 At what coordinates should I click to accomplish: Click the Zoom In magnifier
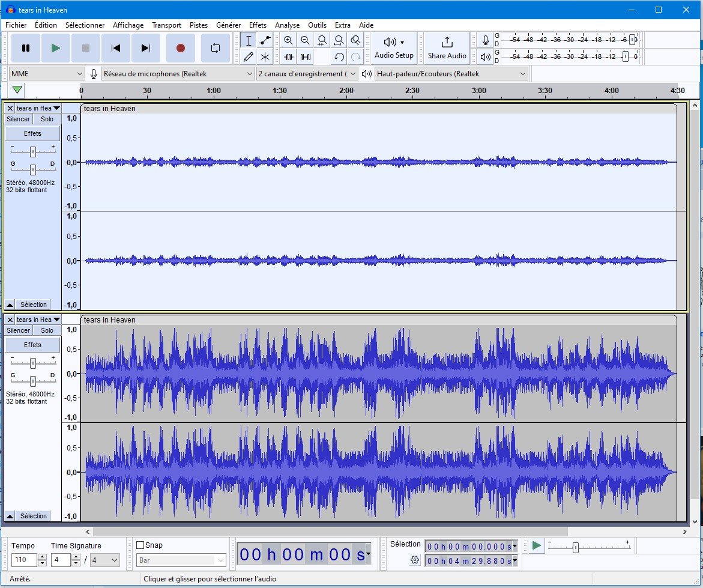tap(288, 40)
